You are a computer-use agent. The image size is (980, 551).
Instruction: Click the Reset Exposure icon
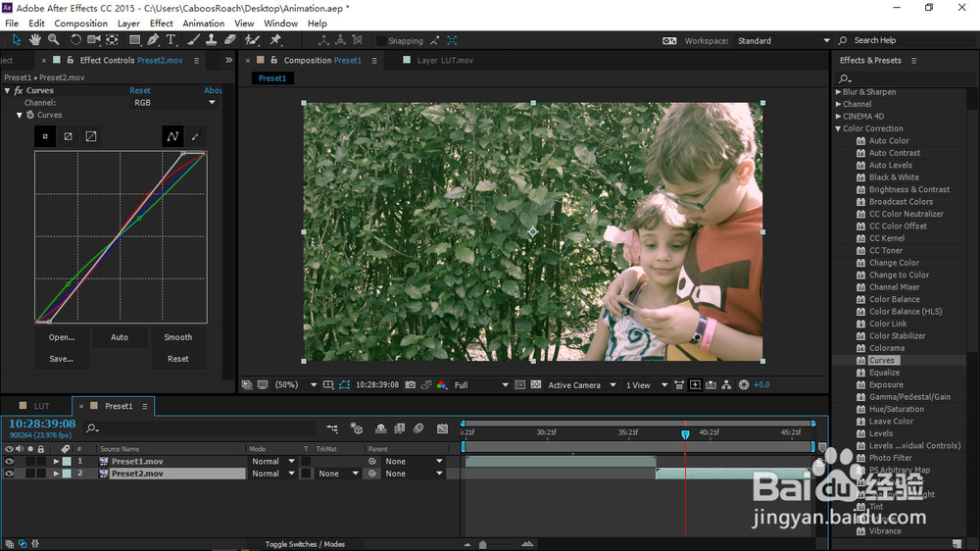(744, 385)
